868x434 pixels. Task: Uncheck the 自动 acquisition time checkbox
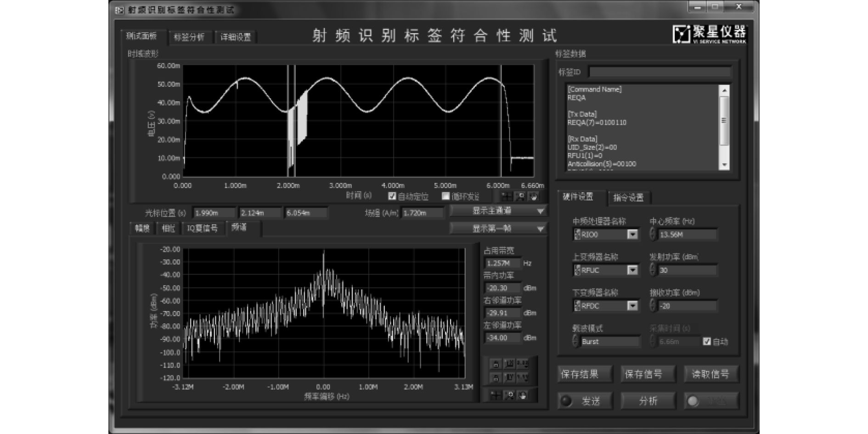point(707,341)
